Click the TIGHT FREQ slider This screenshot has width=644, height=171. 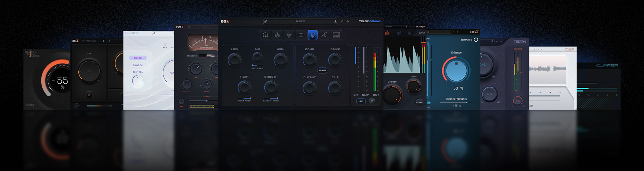[244, 98]
